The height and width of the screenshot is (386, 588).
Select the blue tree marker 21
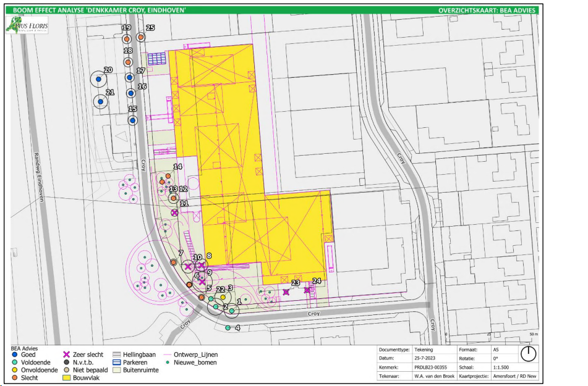(101, 101)
